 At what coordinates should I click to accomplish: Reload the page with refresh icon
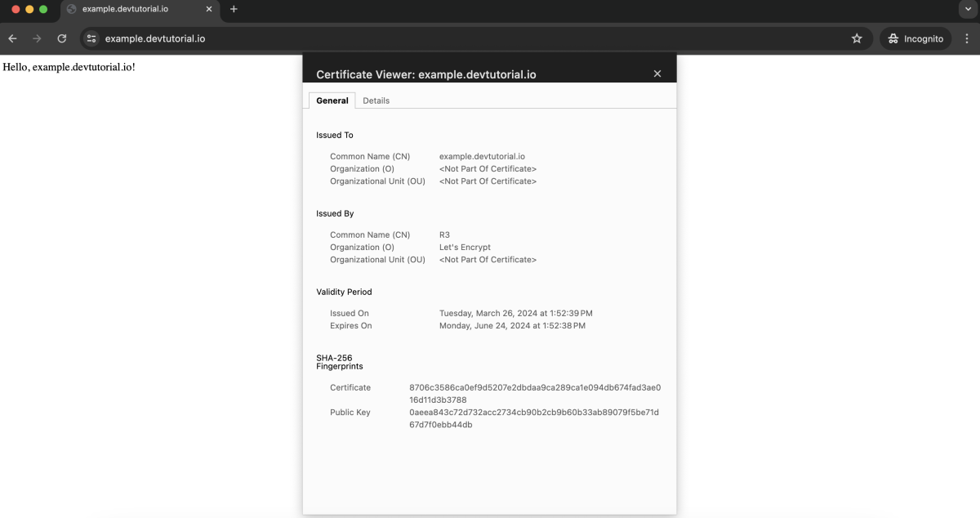[61, 38]
